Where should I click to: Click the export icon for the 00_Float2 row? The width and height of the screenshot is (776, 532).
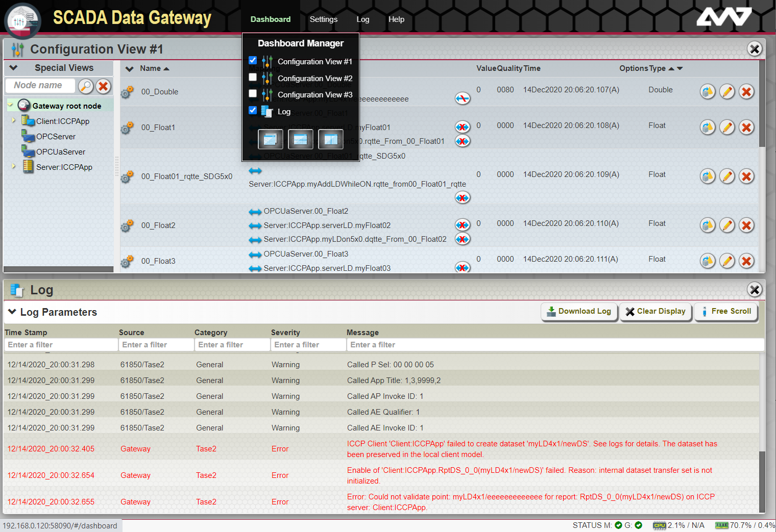point(708,225)
